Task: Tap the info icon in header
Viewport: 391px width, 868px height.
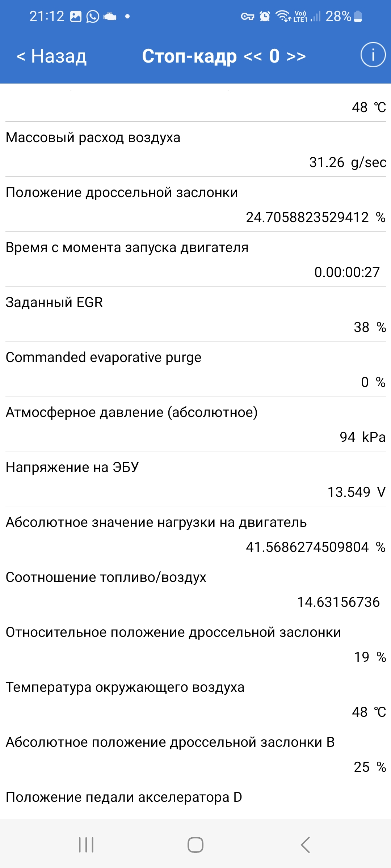Action: 373,55
